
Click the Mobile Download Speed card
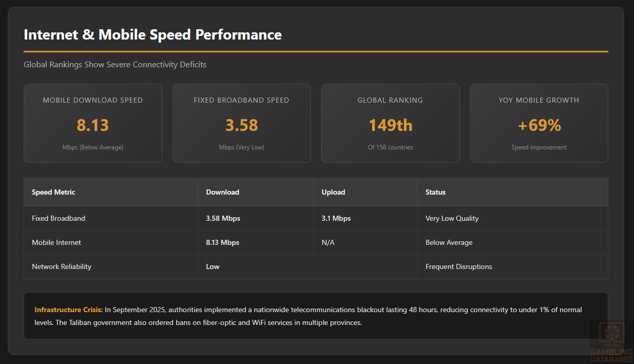pyautogui.click(x=93, y=123)
